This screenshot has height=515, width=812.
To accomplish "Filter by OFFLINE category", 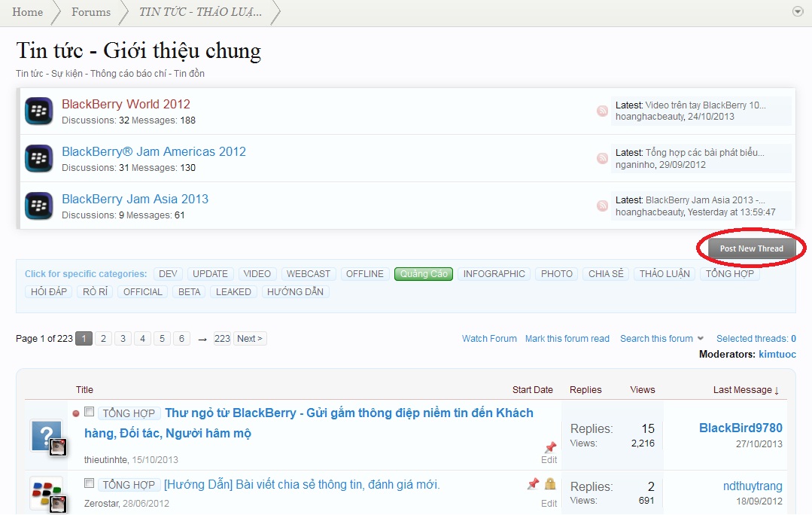I will pos(364,273).
